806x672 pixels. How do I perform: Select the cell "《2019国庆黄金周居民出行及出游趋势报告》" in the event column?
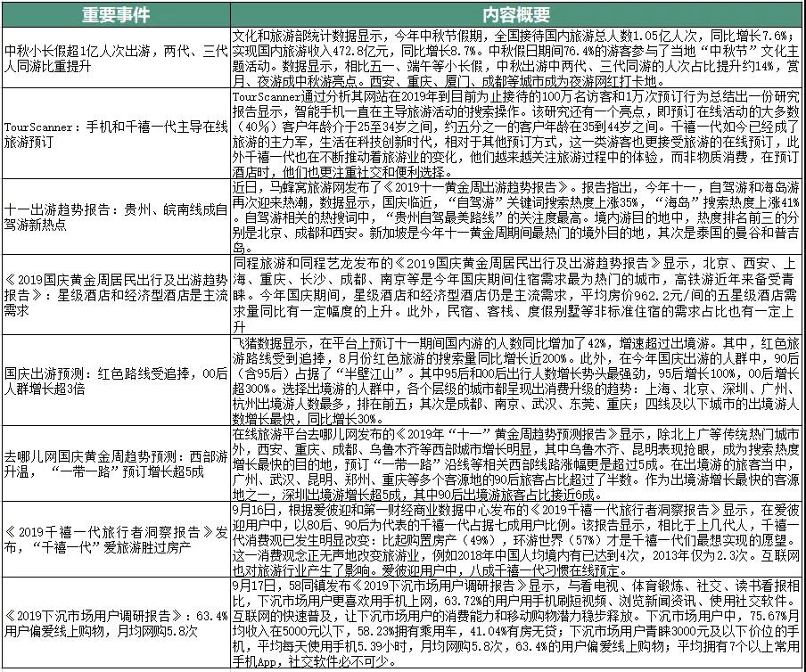point(116,295)
